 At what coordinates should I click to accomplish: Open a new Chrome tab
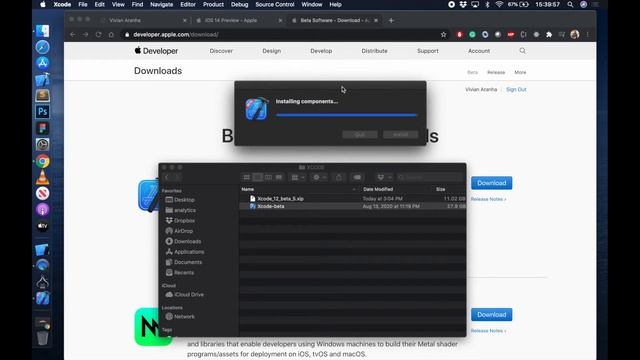[391, 20]
